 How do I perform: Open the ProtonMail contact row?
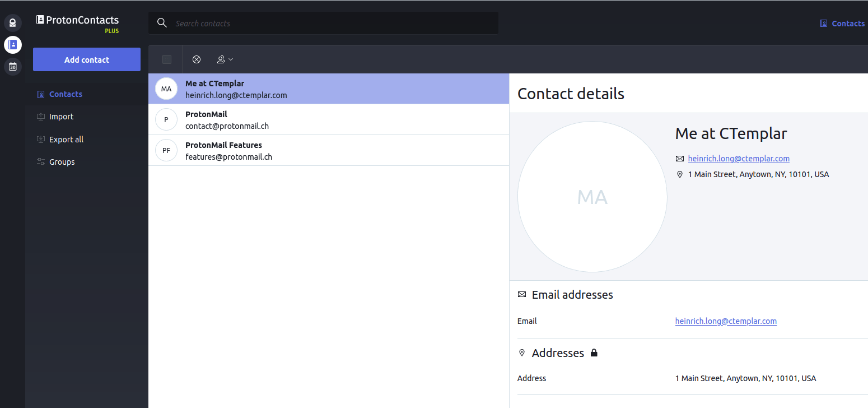pos(329,119)
